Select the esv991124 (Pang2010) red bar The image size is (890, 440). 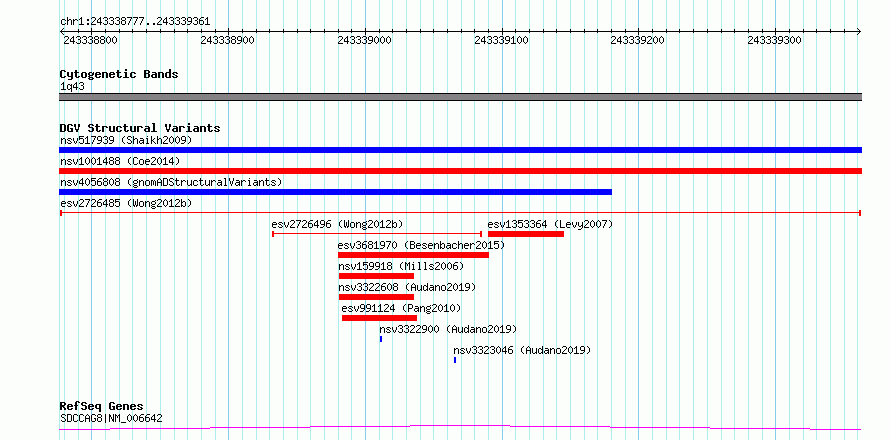379,318
